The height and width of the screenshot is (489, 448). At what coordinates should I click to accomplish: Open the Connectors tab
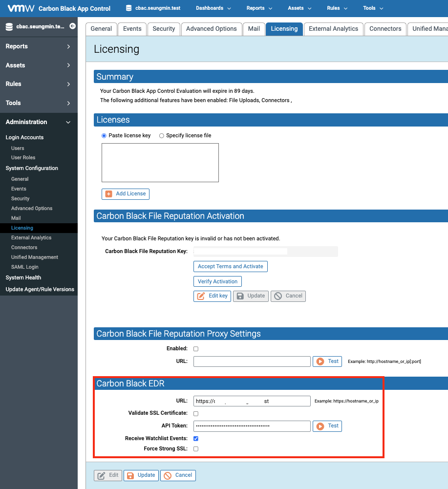click(x=385, y=29)
